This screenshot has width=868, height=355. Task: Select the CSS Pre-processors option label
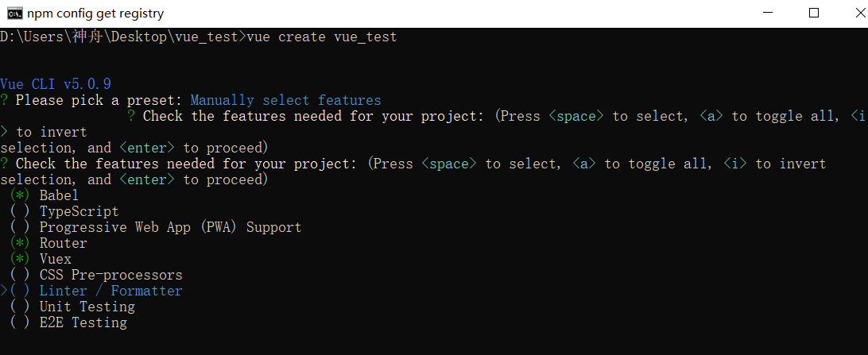110,275
